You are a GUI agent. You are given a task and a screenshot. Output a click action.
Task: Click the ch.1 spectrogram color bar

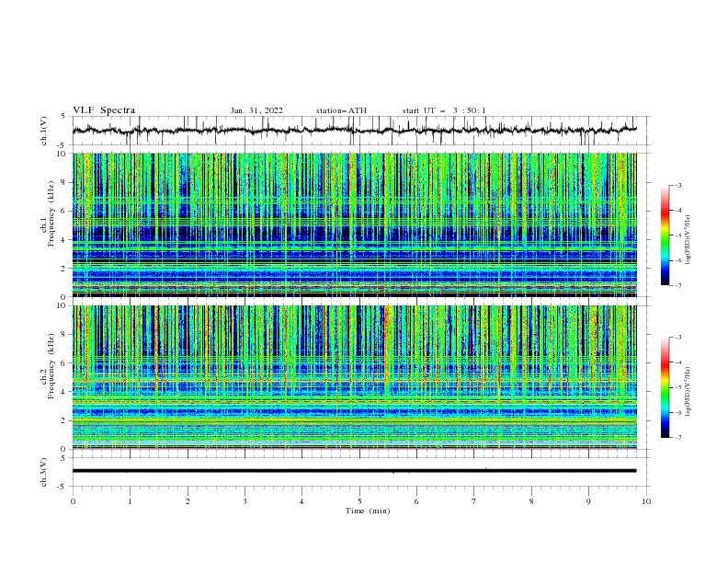pos(665,236)
